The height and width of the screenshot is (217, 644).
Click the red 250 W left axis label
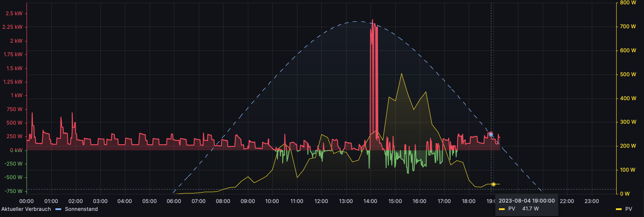point(14,136)
